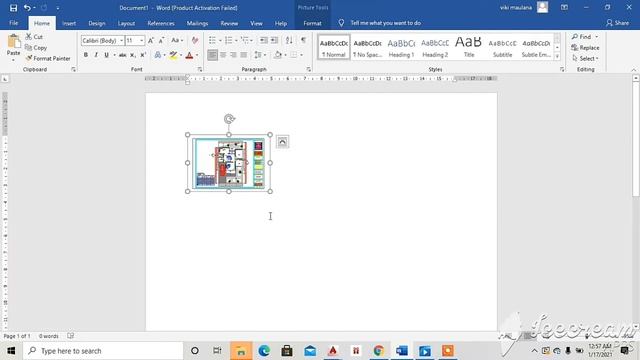
Task: Click the Bullets list button
Action: click(212, 40)
